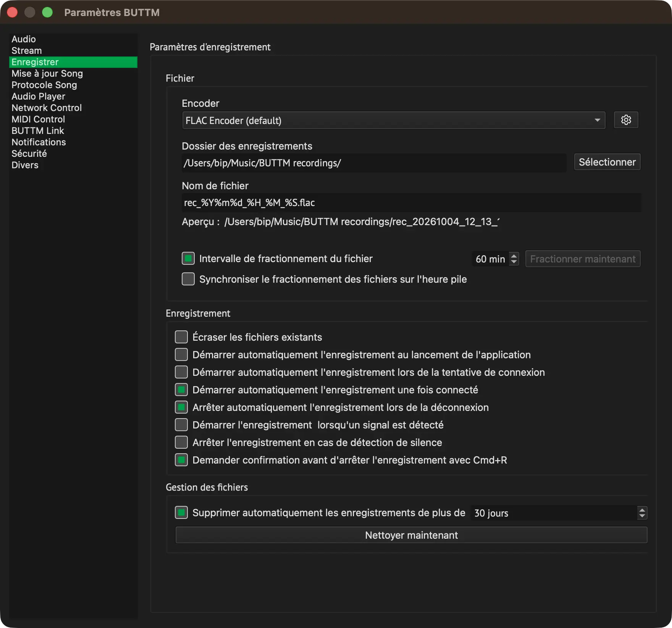Switch to Audio Player settings

tap(73, 97)
